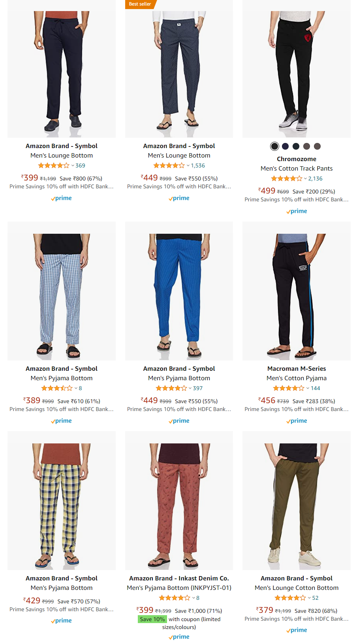Select the black color swatch for Chromozome pants
Viewport: 355px width, 644px height.
point(274,146)
